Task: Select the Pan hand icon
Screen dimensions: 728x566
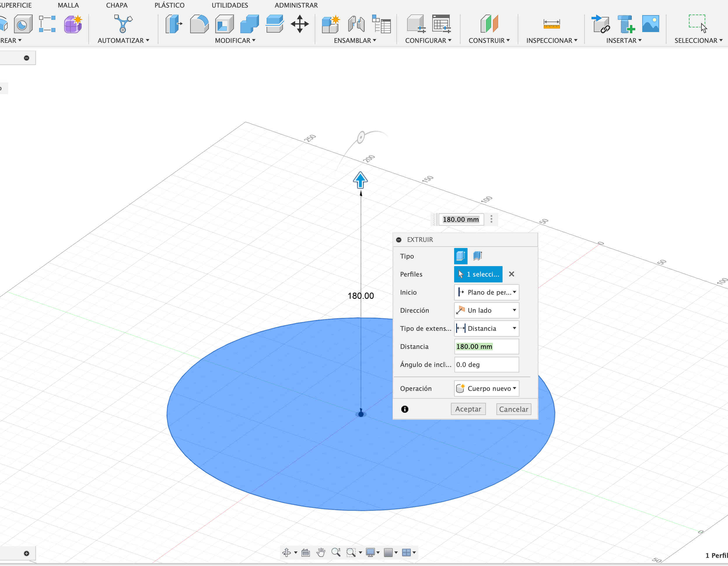Action: pyautogui.click(x=321, y=553)
